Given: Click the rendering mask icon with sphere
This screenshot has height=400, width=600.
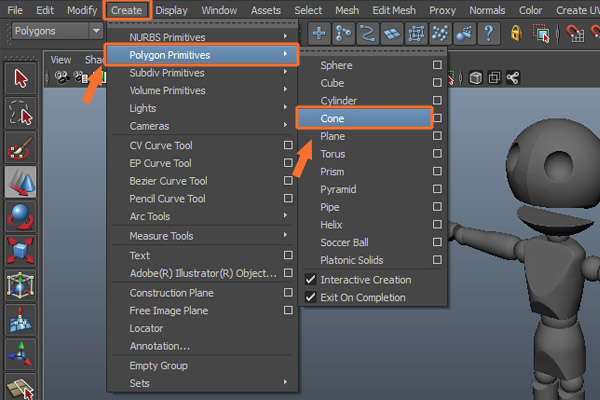Looking at the screenshot, I should [x=464, y=33].
